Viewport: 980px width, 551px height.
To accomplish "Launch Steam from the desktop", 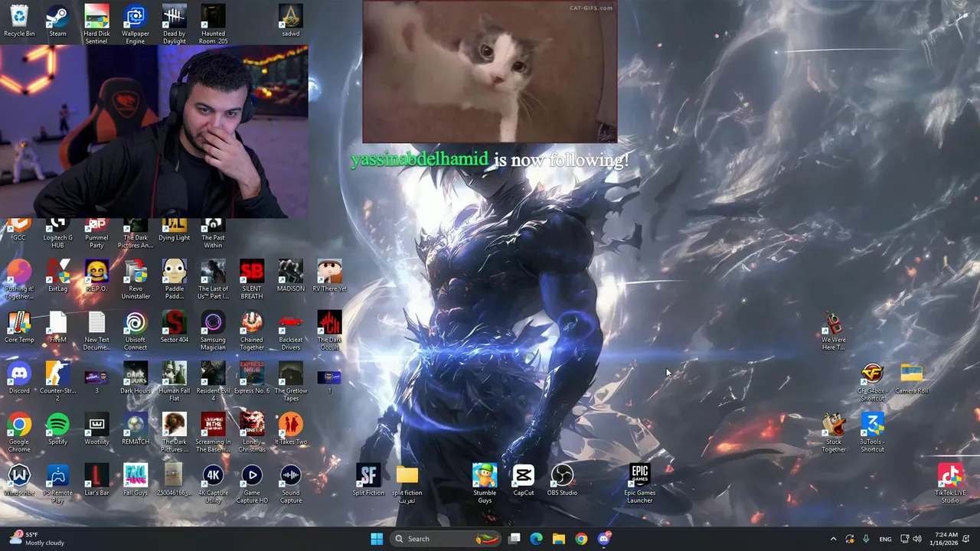I will point(57,21).
